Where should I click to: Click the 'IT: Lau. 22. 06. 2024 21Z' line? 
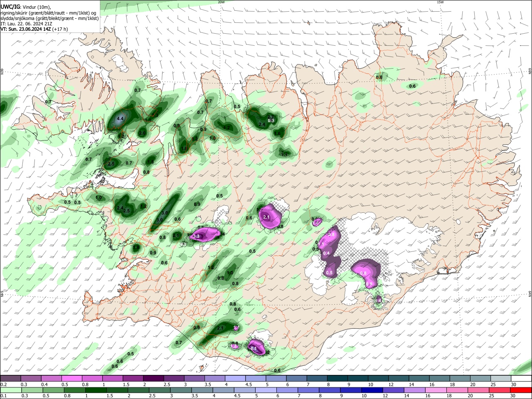click(x=26, y=24)
